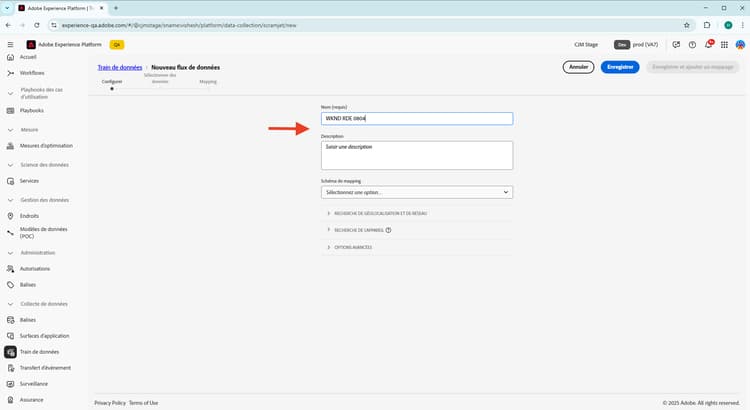Viewport: 750px width, 410px height.
Task: Collapse the Administration section
Action: (11, 253)
